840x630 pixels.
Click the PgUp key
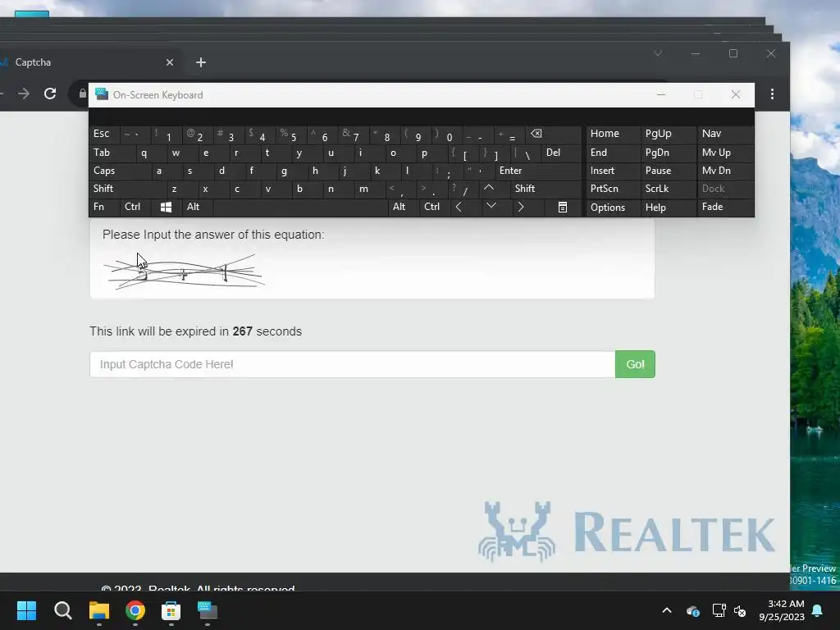[668, 134]
